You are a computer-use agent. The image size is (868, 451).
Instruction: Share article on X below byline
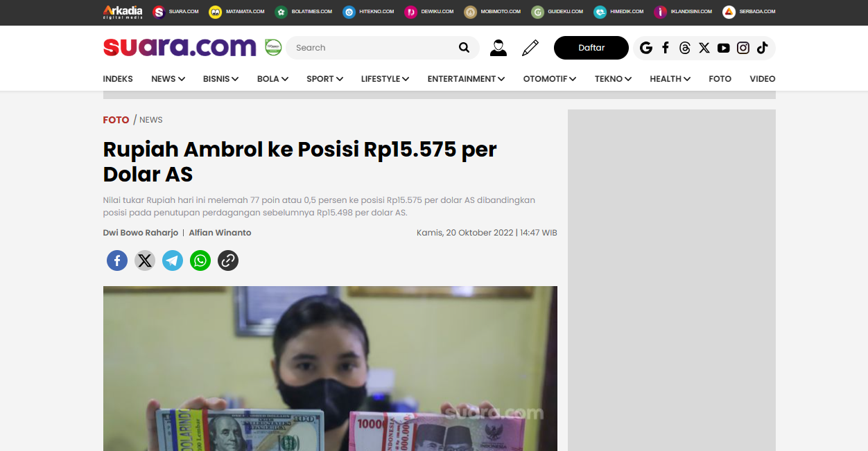[x=145, y=260]
